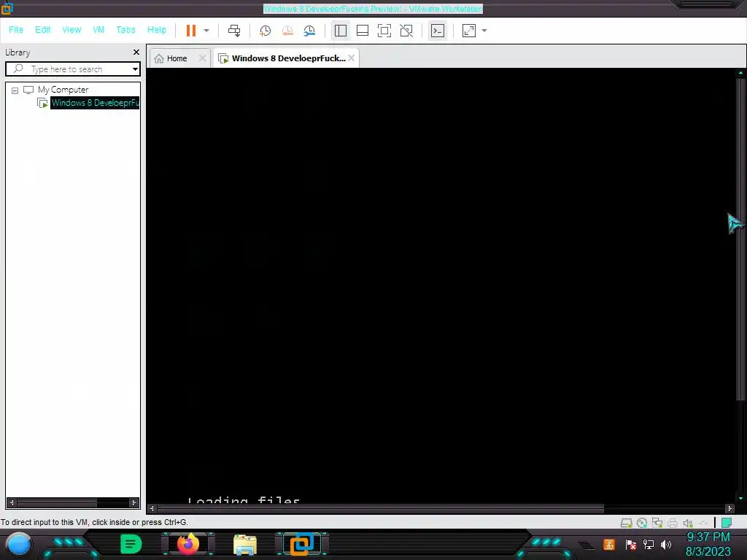Open the Edit menu
This screenshot has height=560, width=747.
point(42,29)
